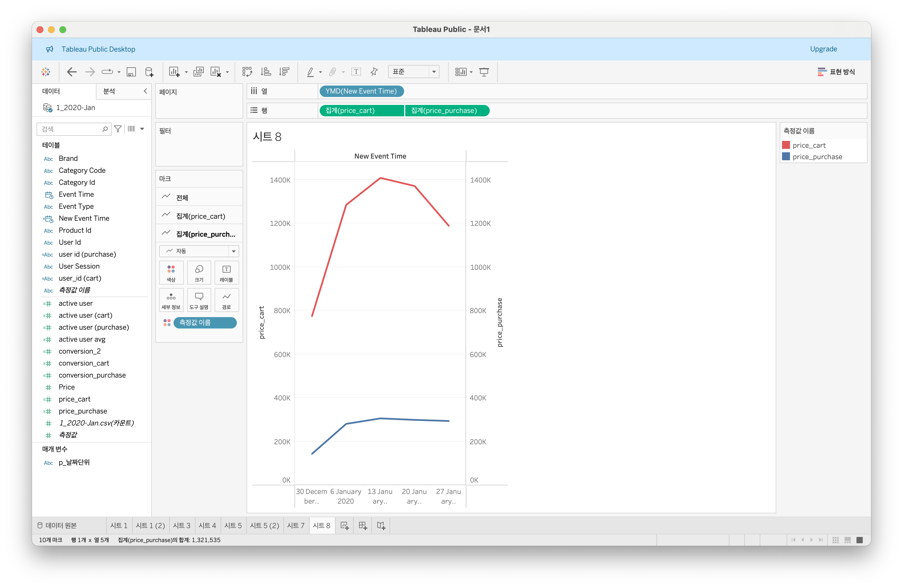Image resolution: width=903 pixels, height=588 pixels.
Task: Click the swap rows and columns icon
Action: click(247, 72)
